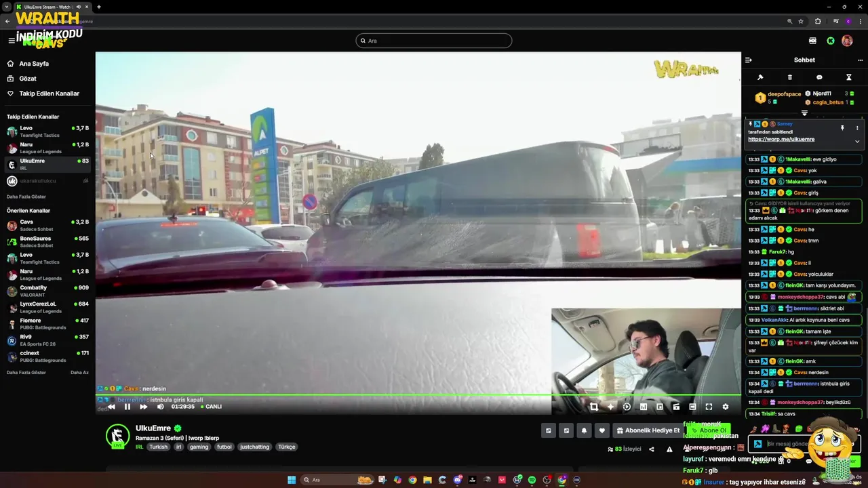Open the stream stats bar-chart icon
868x488 pixels.
(x=643, y=407)
